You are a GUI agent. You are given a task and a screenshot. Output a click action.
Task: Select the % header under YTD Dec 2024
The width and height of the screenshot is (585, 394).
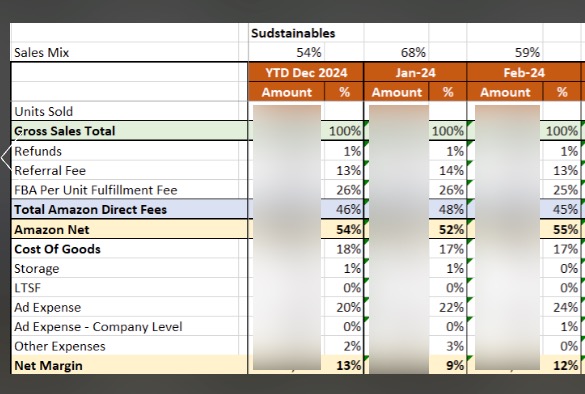pyautogui.click(x=344, y=92)
